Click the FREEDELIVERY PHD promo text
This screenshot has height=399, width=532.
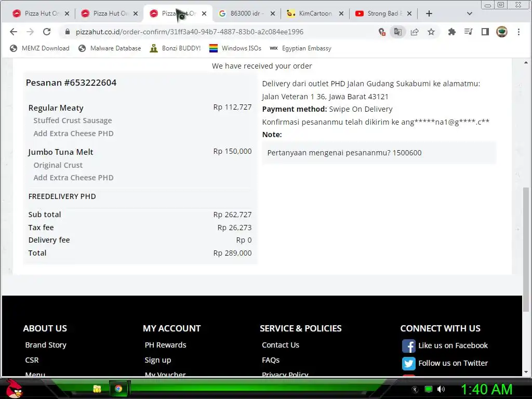pyautogui.click(x=62, y=196)
